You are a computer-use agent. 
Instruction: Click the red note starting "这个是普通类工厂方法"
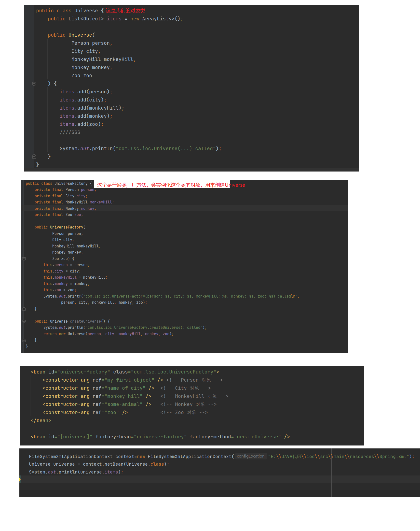click(x=171, y=185)
